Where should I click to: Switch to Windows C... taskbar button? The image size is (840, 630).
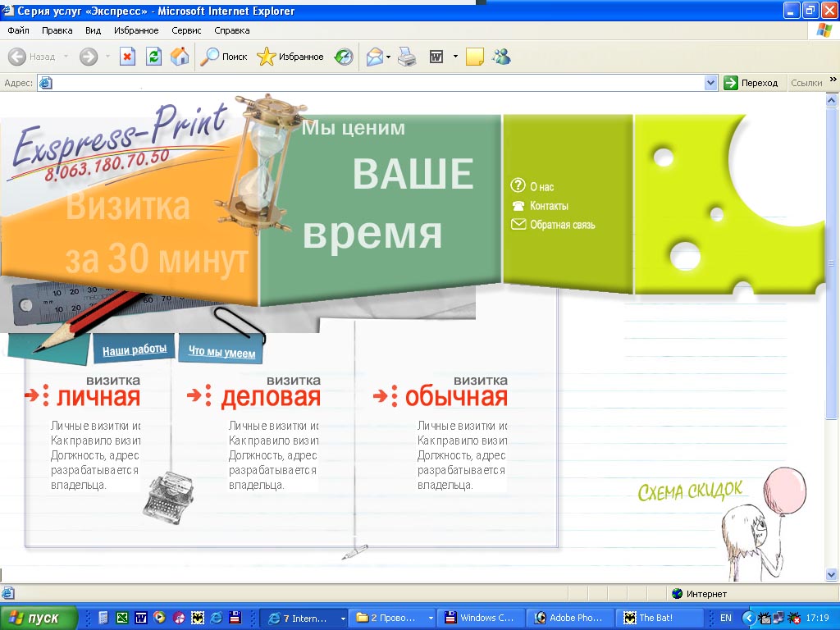(x=480, y=619)
